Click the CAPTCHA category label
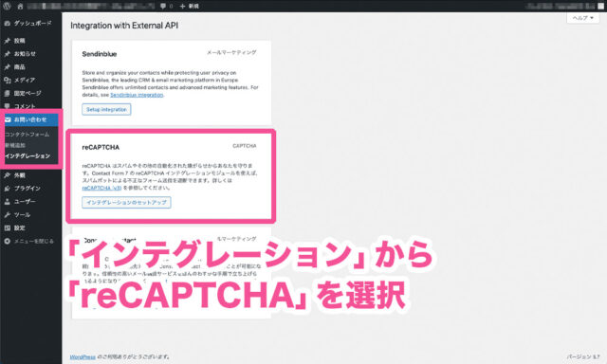The height and width of the screenshot is (364, 607). (x=245, y=146)
